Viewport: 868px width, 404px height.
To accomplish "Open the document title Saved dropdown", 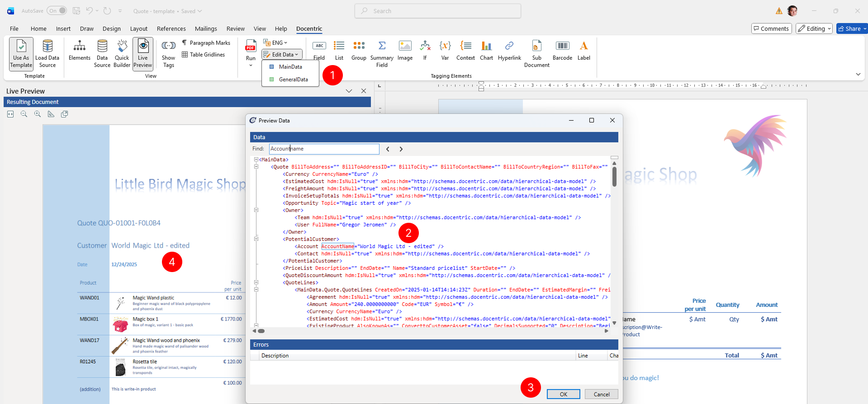I will click(191, 11).
